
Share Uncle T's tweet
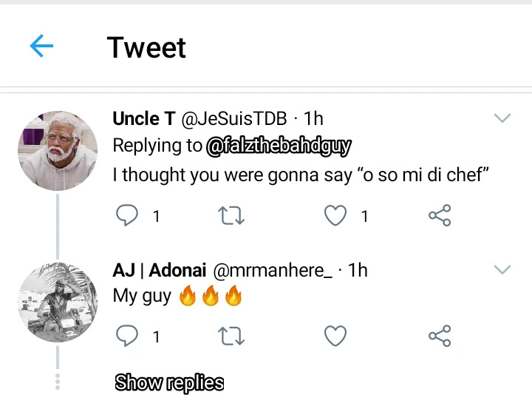pos(440,216)
